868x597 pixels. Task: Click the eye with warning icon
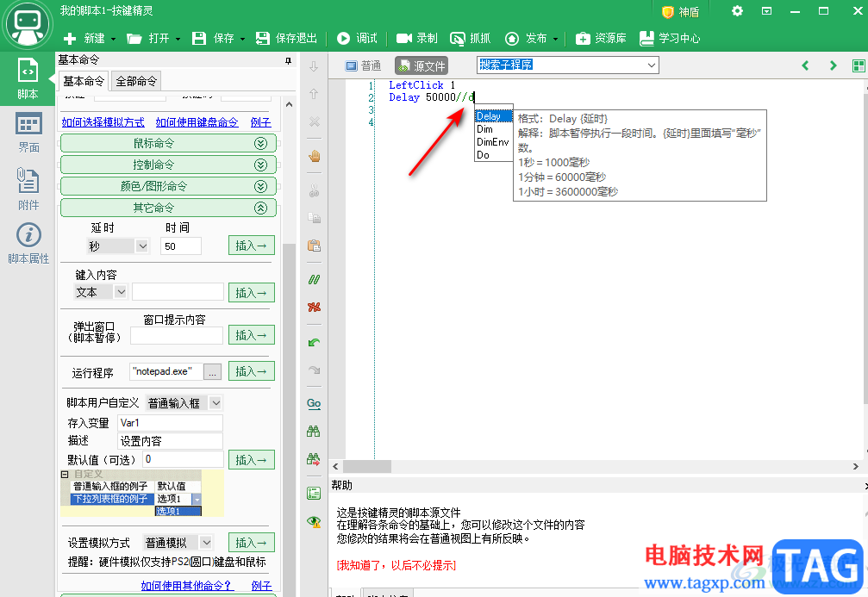[314, 521]
